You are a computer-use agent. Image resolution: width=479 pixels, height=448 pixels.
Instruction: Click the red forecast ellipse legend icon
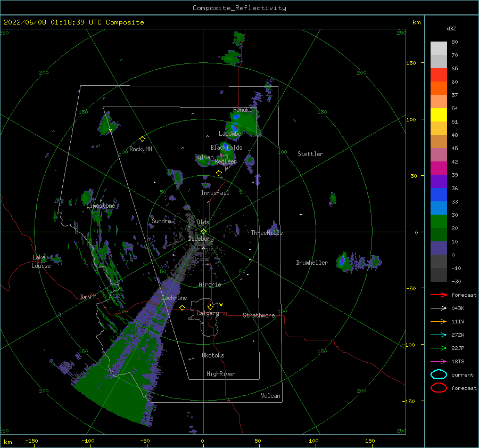click(x=439, y=388)
